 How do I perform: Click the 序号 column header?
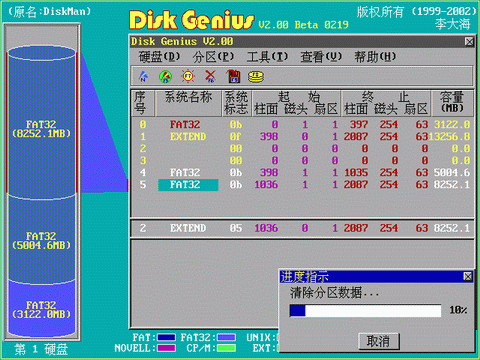143,103
